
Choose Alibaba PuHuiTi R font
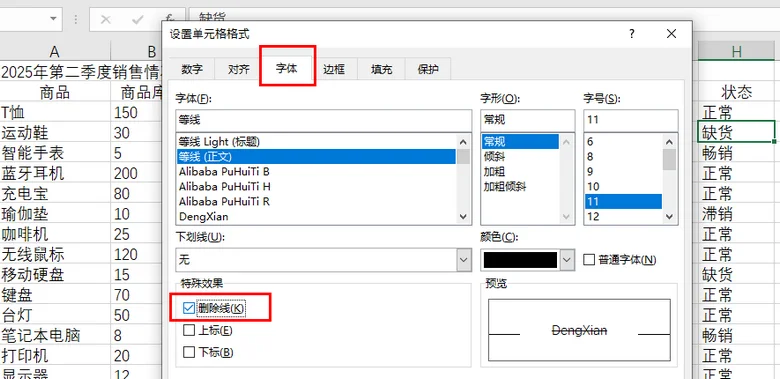(x=316, y=201)
